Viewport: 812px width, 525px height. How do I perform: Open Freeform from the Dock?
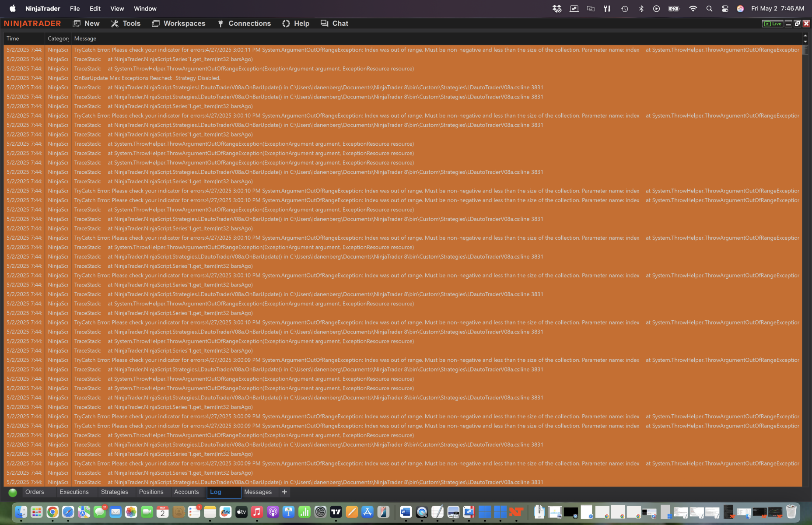coord(226,511)
